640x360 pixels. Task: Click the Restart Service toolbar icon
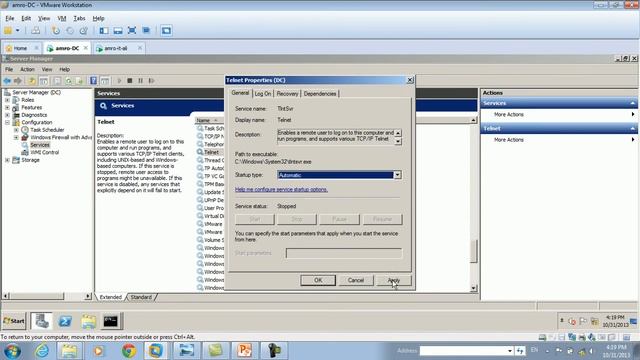151,81
